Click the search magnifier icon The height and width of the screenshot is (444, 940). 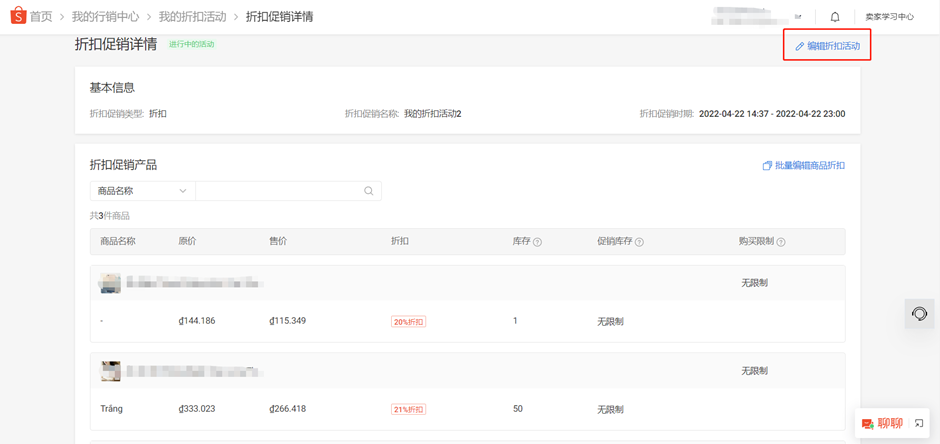coord(369,191)
